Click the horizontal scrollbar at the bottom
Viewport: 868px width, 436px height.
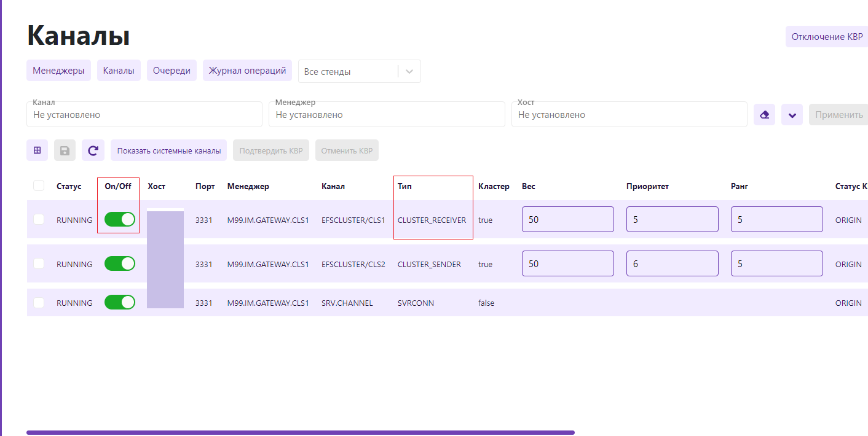[300, 432]
